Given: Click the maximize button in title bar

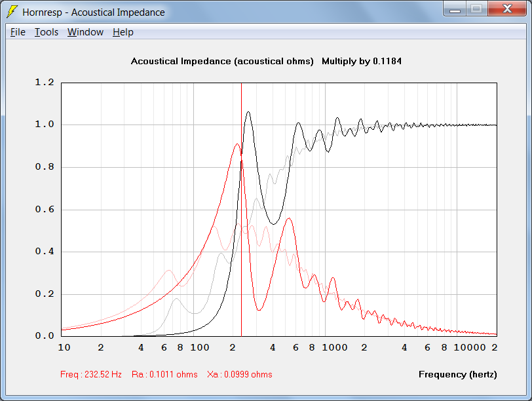Looking at the screenshot, I should (x=477, y=9).
